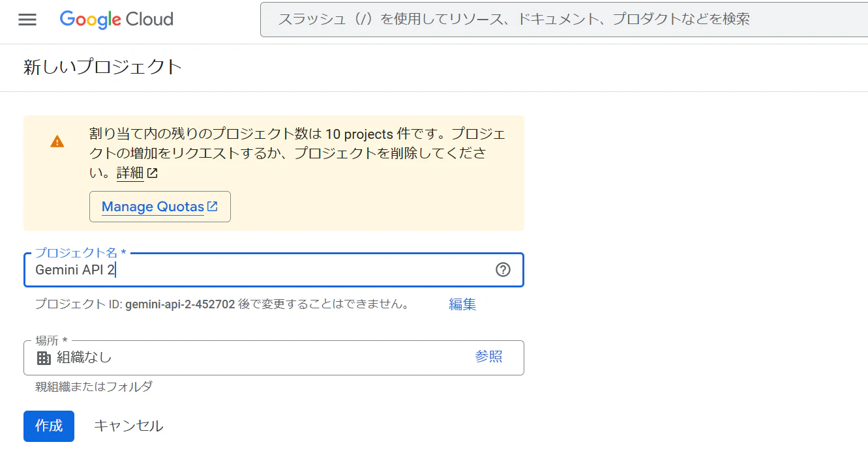Image resolution: width=868 pixels, height=468 pixels.
Task: Click the Manage Quotas button
Action: pyautogui.click(x=160, y=207)
